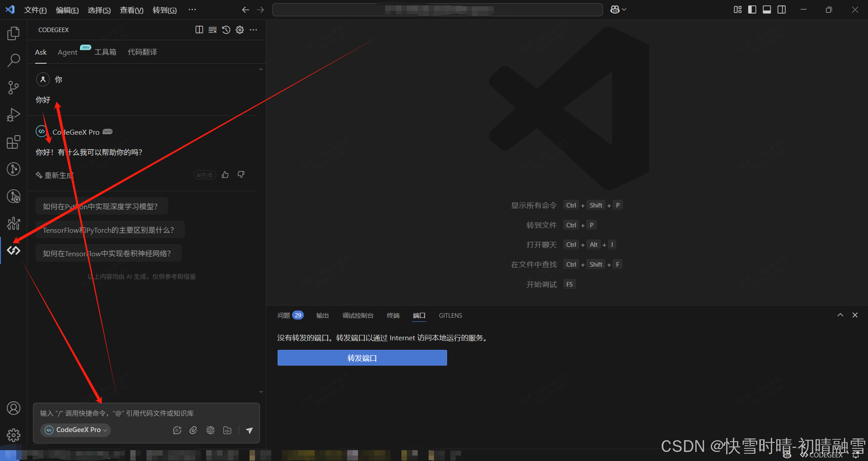The image size is (868, 461).
Task: Go back with the left arrow
Action: [x=245, y=9]
